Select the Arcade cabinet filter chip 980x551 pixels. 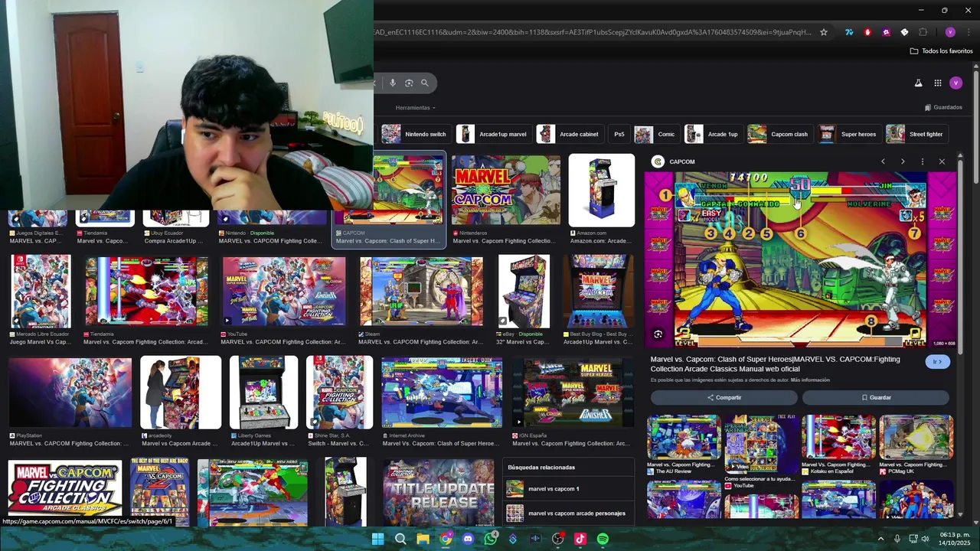570,134
